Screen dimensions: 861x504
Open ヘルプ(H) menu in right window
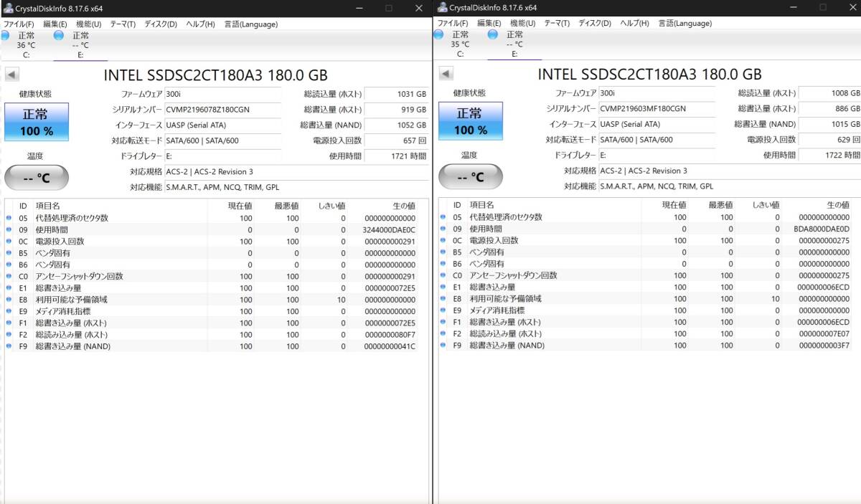pos(634,23)
